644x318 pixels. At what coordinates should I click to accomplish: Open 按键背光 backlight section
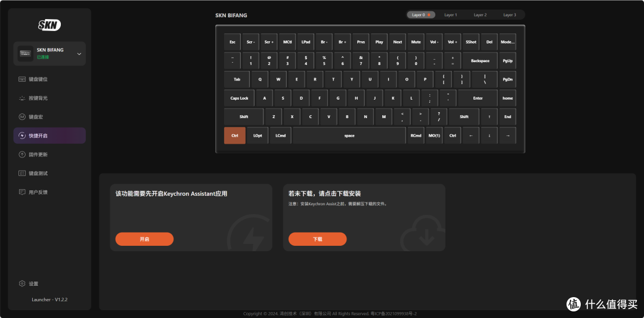click(x=49, y=98)
